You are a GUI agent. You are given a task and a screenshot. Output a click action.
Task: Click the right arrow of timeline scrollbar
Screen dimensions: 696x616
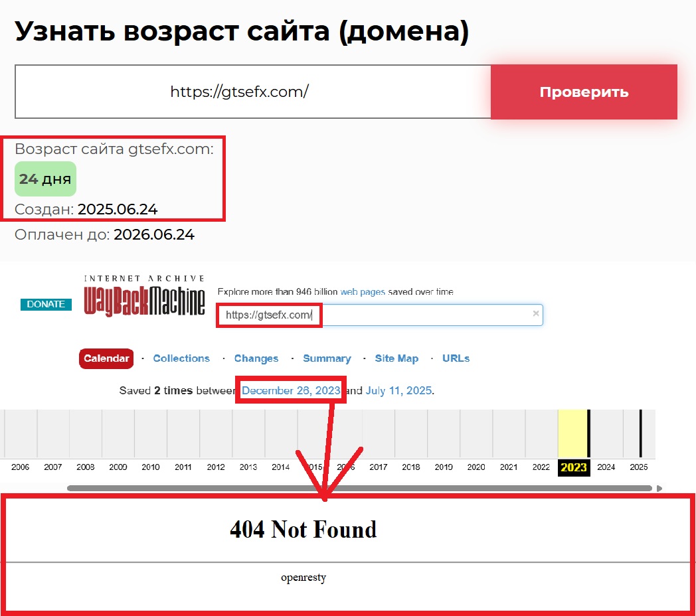click(x=659, y=489)
